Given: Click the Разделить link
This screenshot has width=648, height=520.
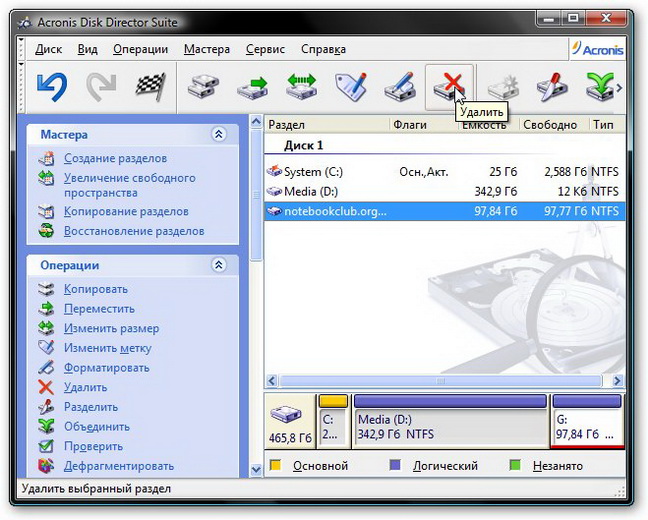Looking at the screenshot, I should point(91,407).
